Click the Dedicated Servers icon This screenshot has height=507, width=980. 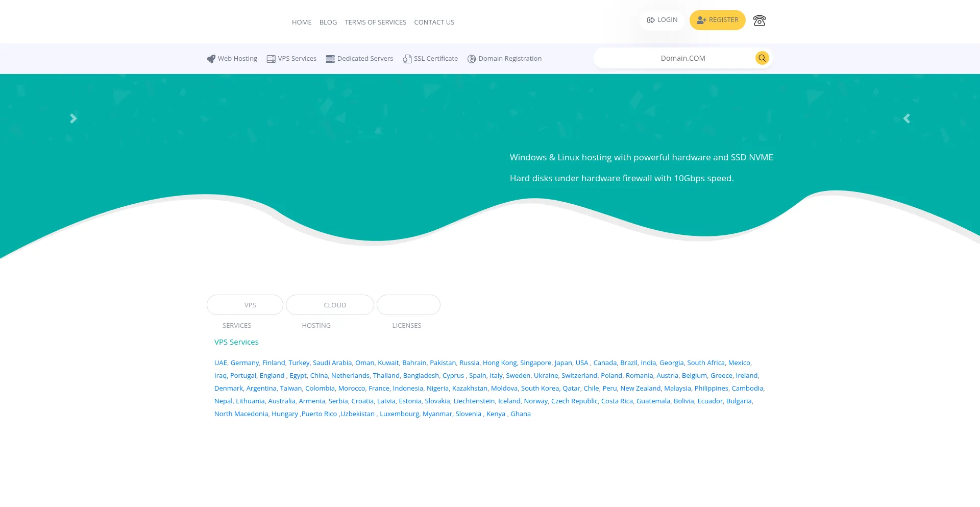[330, 59]
